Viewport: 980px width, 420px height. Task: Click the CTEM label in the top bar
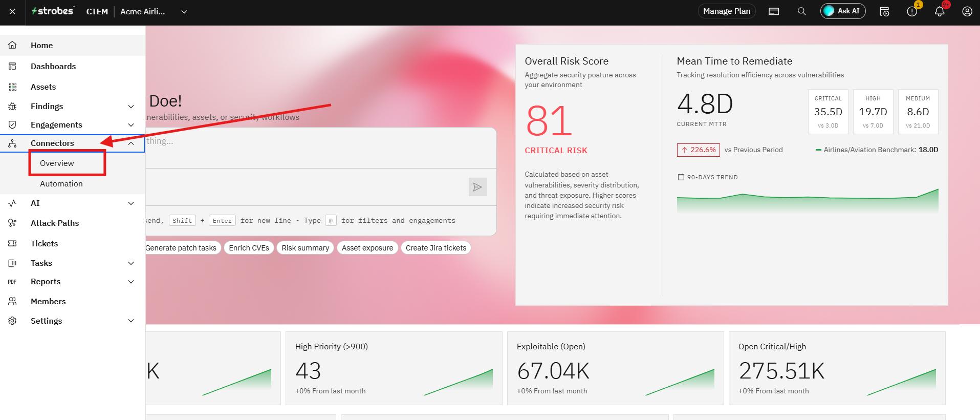pos(97,11)
